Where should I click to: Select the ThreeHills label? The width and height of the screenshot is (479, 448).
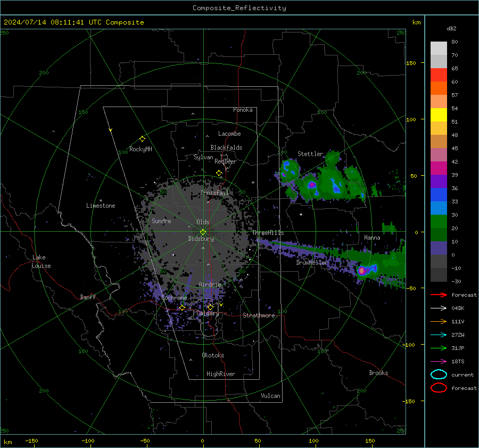(268, 233)
